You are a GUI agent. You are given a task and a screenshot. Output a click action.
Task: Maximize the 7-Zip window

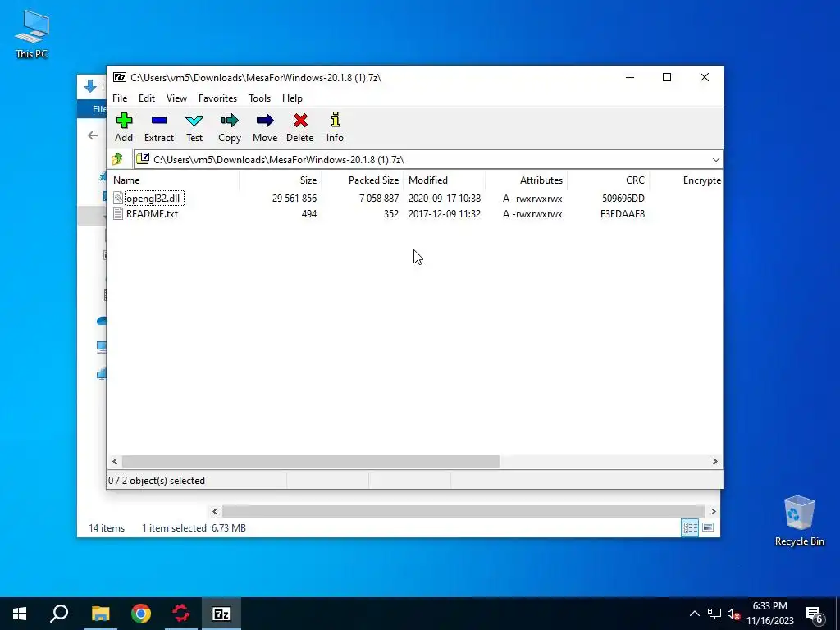(x=667, y=77)
